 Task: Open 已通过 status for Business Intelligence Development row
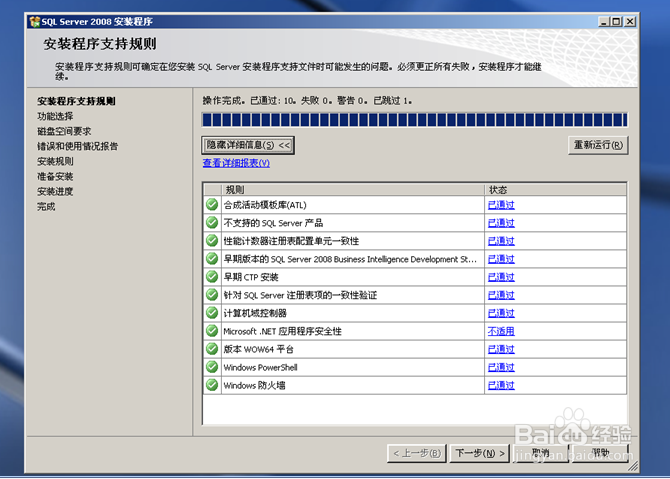click(x=501, y=259)
